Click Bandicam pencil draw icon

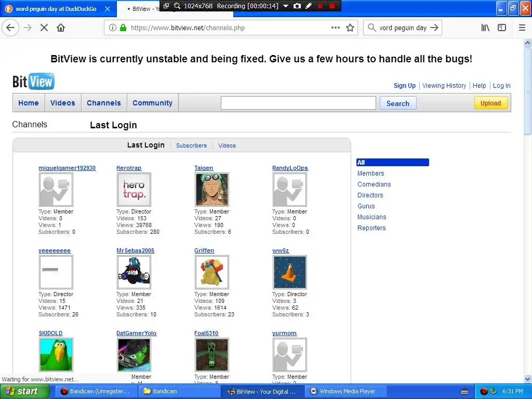[x=309, y=6]
